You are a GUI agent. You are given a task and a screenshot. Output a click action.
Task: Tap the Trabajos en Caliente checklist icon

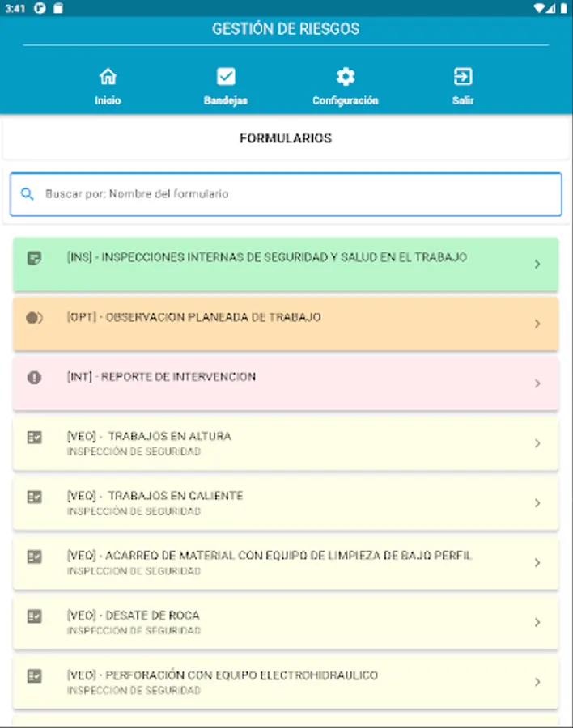tap(34, 497)
